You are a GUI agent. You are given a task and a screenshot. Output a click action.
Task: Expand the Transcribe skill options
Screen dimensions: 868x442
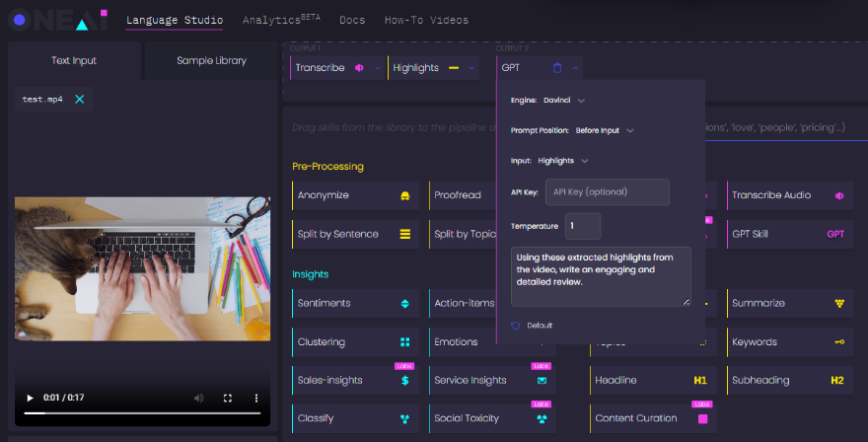coord(378,68)
